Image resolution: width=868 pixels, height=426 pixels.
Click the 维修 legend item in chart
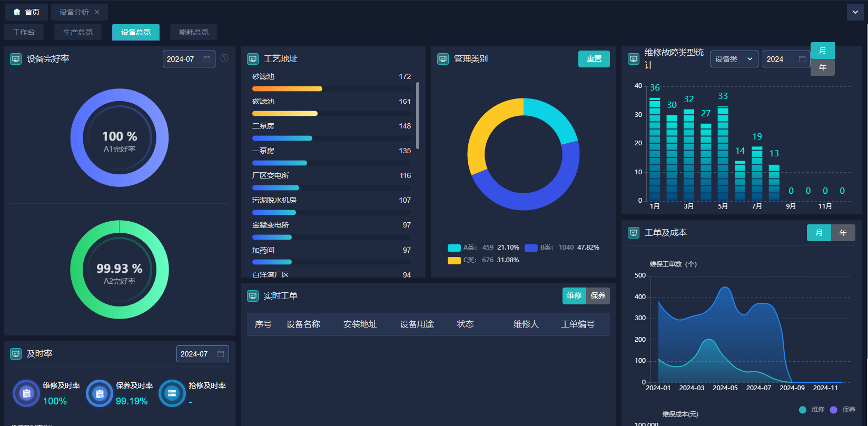pos(812,410)
